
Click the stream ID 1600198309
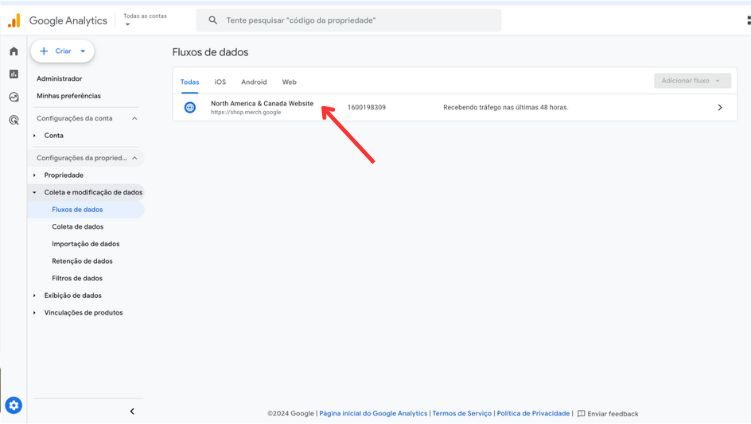click(x=366, y=107)
